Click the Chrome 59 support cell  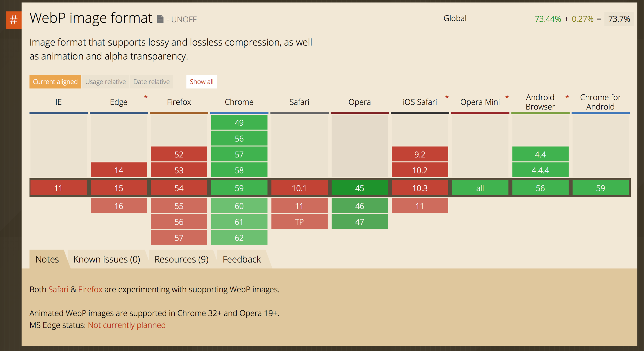pyautogui.click(x=239, y=188)
